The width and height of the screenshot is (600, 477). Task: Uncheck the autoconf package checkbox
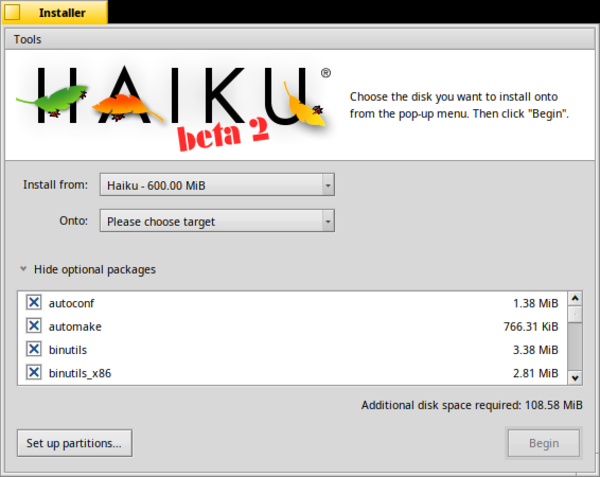point(33,302)
